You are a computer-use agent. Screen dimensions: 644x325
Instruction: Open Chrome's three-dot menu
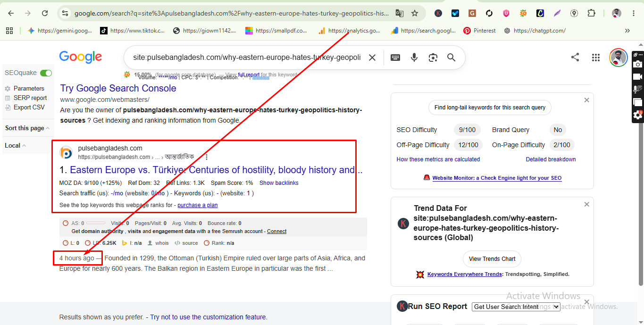[634, 13]
